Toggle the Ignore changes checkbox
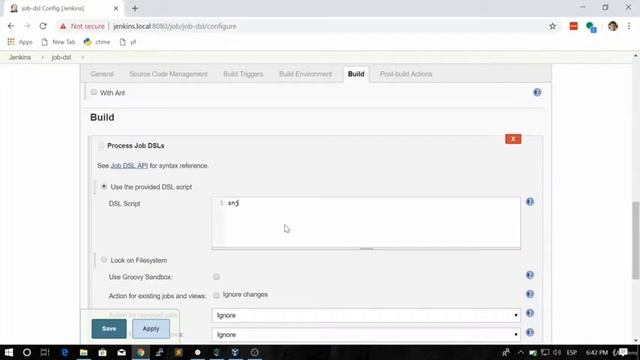 pyautogui.click(x=216, y=295)
